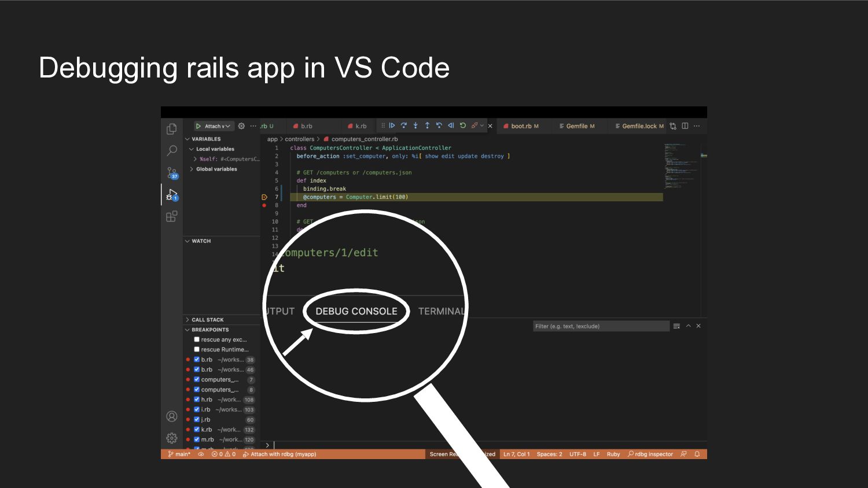Viewport: 868px width, 488px height.
Task: Split the editor to the right
Action: [685, 126]
